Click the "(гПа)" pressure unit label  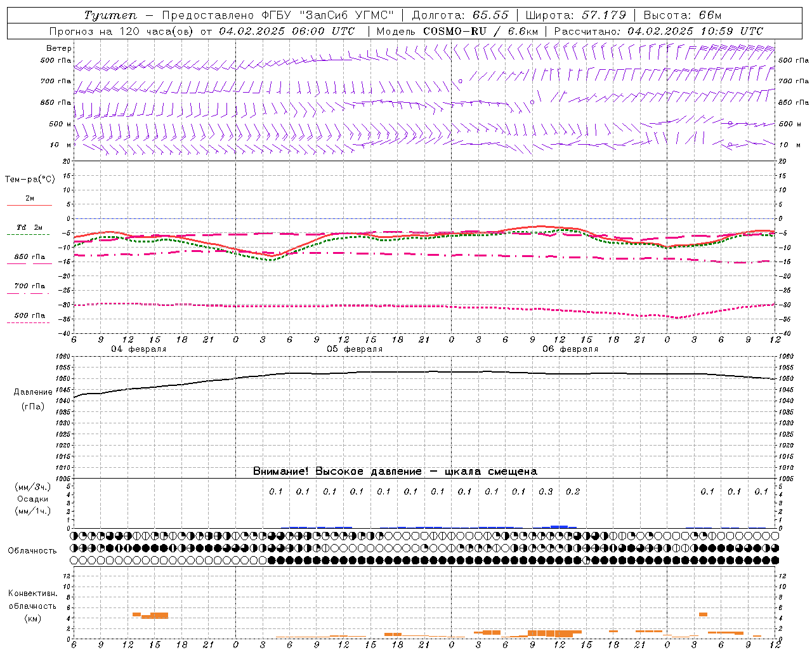[x=33, y=406]
